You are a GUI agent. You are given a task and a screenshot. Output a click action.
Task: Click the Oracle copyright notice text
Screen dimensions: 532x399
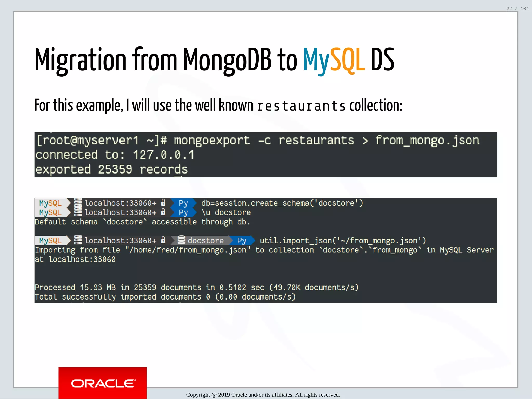click(x=263, y=395)
